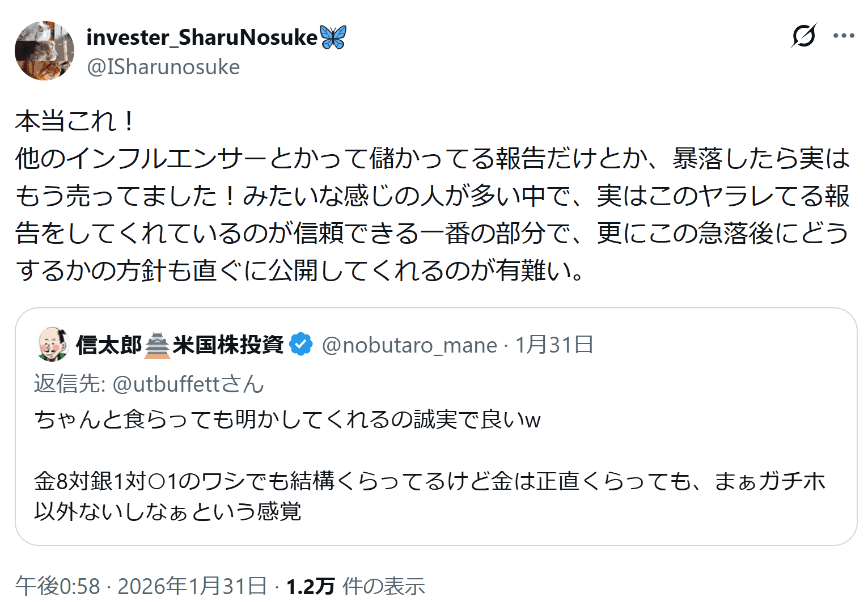Click the blue verified badge
Viewport: 868px width, 602px height.
[301, 344]
